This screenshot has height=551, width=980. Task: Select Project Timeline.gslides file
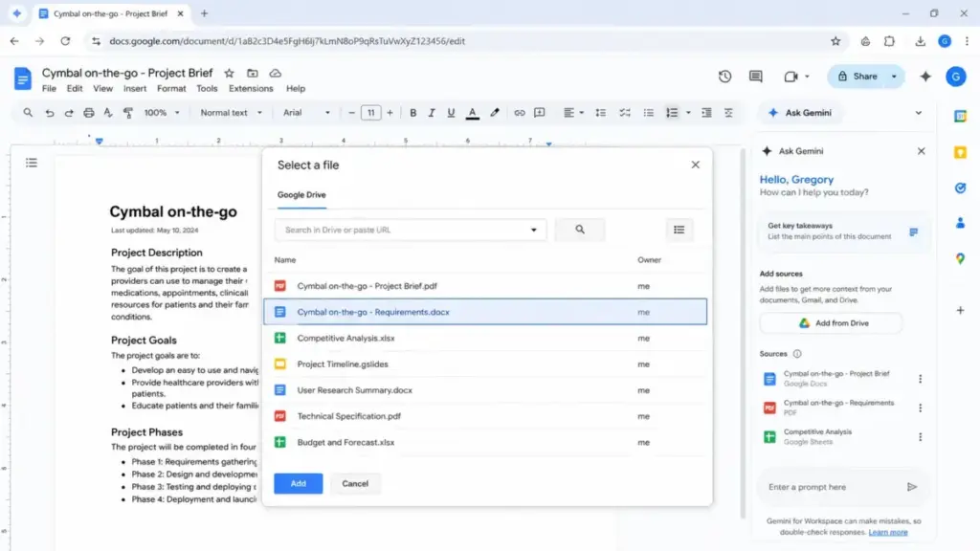485,364
